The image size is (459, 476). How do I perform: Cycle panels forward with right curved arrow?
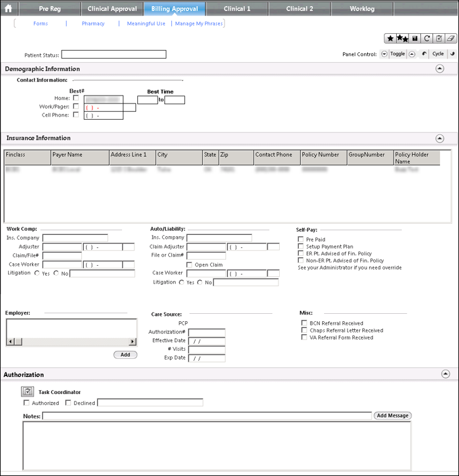click(x=452, y=54)
